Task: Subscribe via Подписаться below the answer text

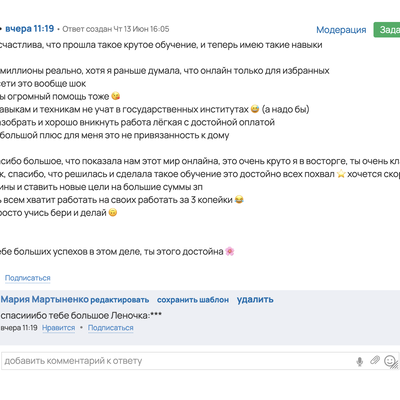Action: click(28, 278)
